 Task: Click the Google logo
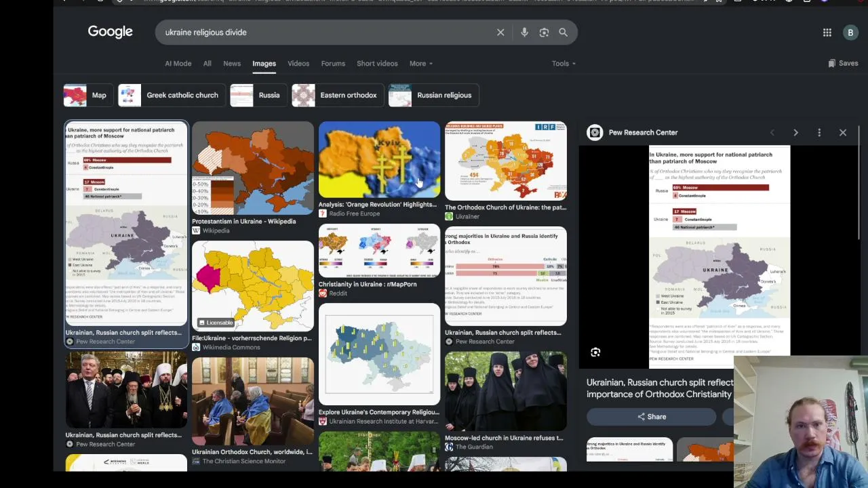click(x=110, y=32)
